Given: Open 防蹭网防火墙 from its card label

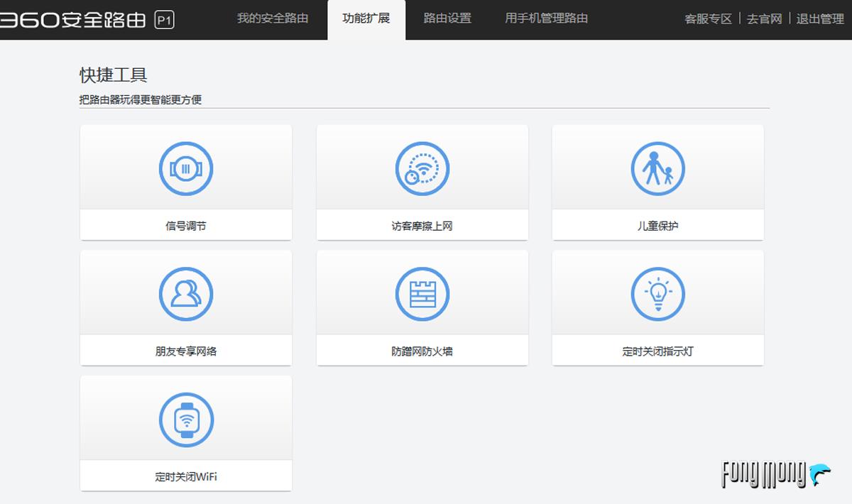Looking at the screenshot, I should pos(422,351).
